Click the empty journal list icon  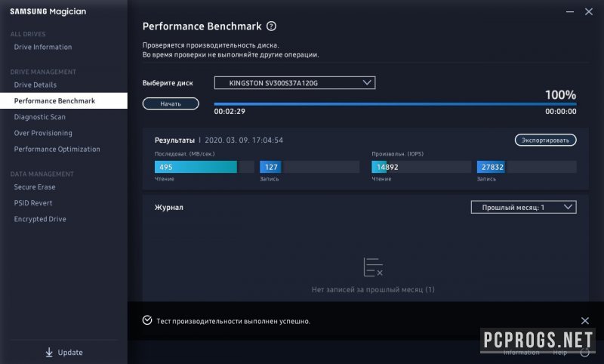pyautogui.click(x=373, y=267)
